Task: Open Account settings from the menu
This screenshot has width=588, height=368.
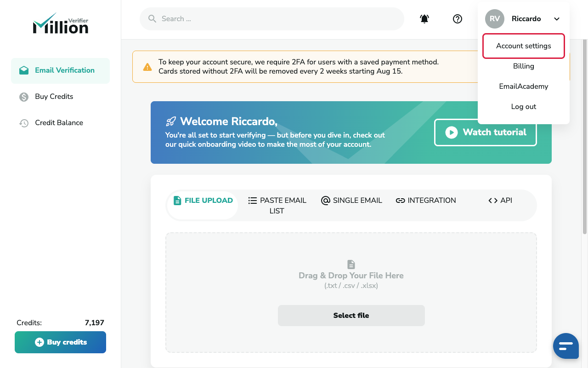Action: click(524, 46)
